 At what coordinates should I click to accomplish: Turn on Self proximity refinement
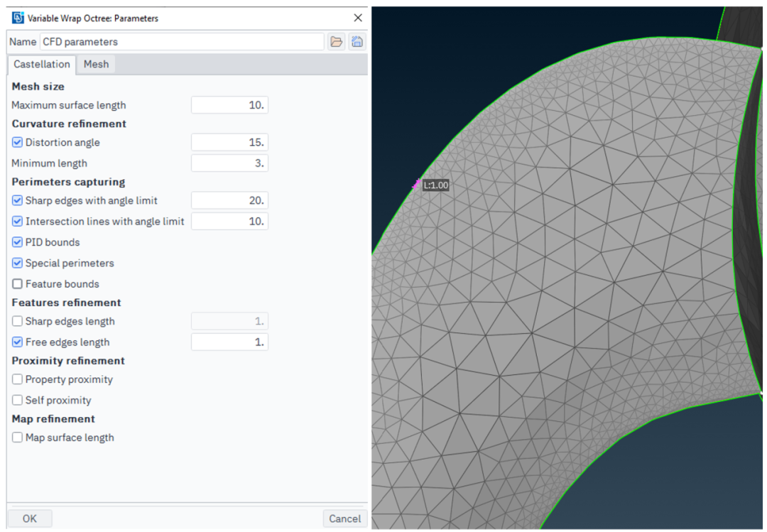click(18, 401)
